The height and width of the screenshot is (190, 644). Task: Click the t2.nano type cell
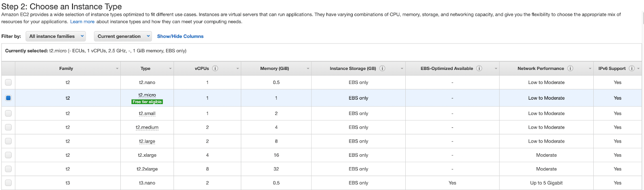147,82
